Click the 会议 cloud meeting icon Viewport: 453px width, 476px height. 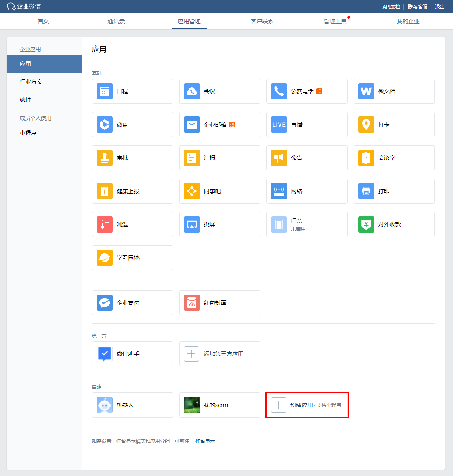pos(192,91)
